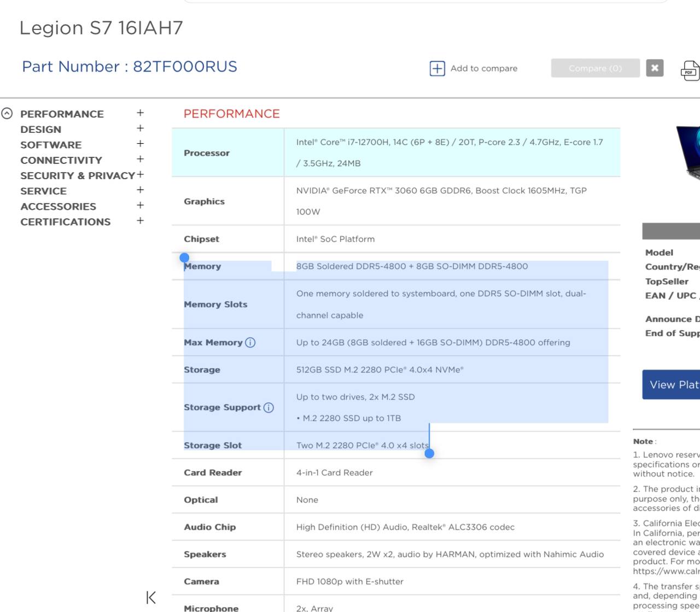Image resolution: width=700 pixels, height=612 pixels.
Task: Click the Part Number 82TF000RUS text
Action: (130, 67)
